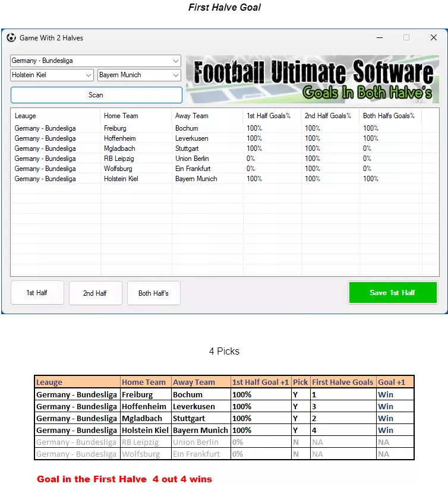Click the Football Ultimate Software banner
Viewport: 448px width, 487px height.
tap(312, 79)
